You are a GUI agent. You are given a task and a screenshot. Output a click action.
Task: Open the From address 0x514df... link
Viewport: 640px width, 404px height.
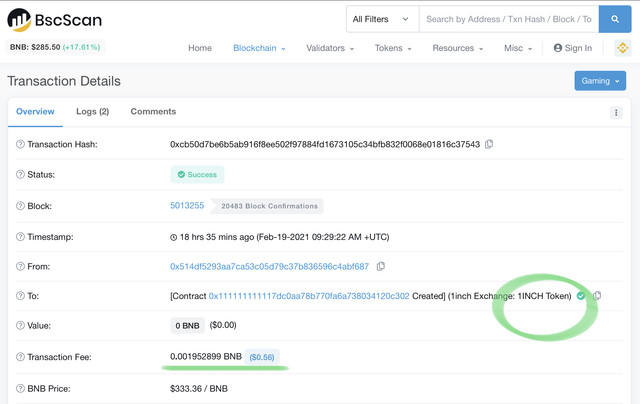(269, 266)
